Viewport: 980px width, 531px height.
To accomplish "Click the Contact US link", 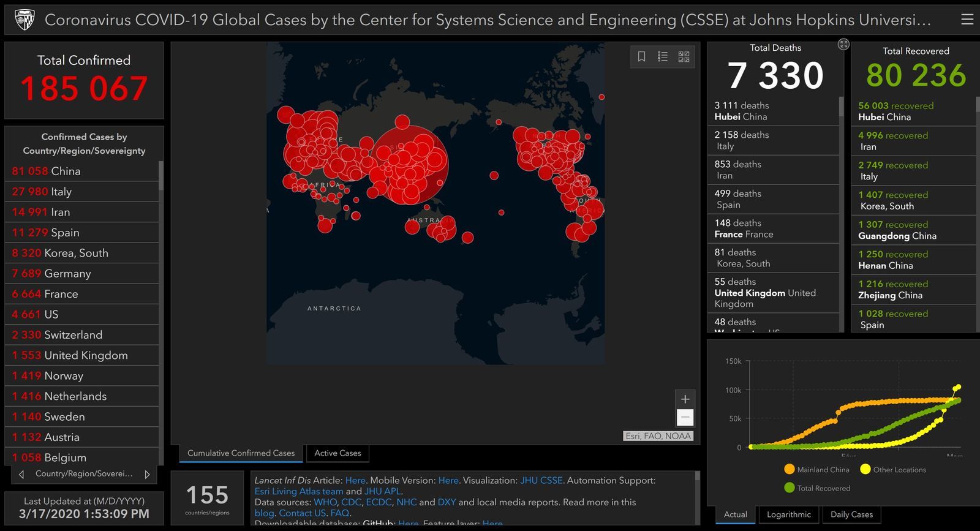I will [302, 513].
